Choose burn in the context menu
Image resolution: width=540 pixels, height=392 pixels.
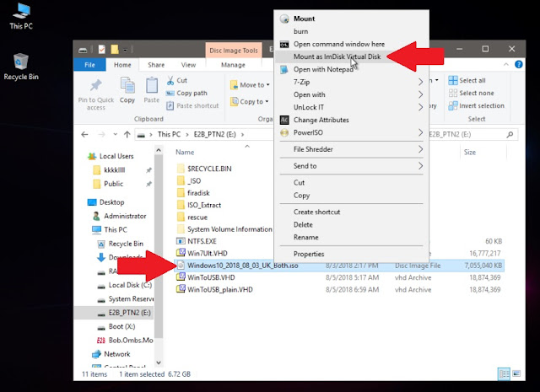click(351, 31)
